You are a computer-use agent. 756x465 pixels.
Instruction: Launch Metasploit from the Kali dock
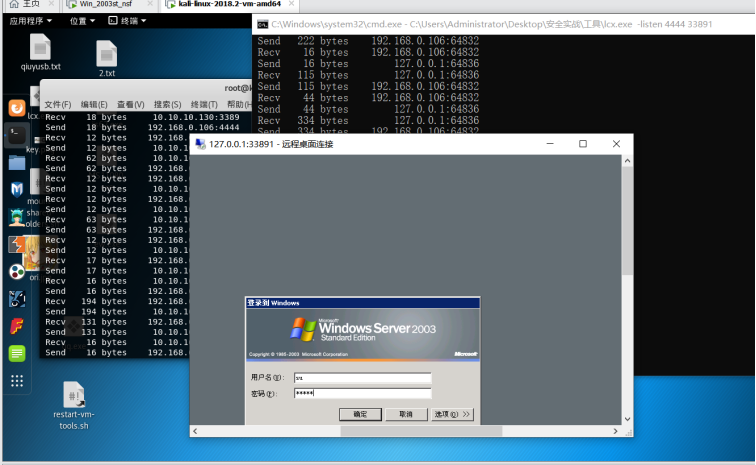(x=17, y=190)
